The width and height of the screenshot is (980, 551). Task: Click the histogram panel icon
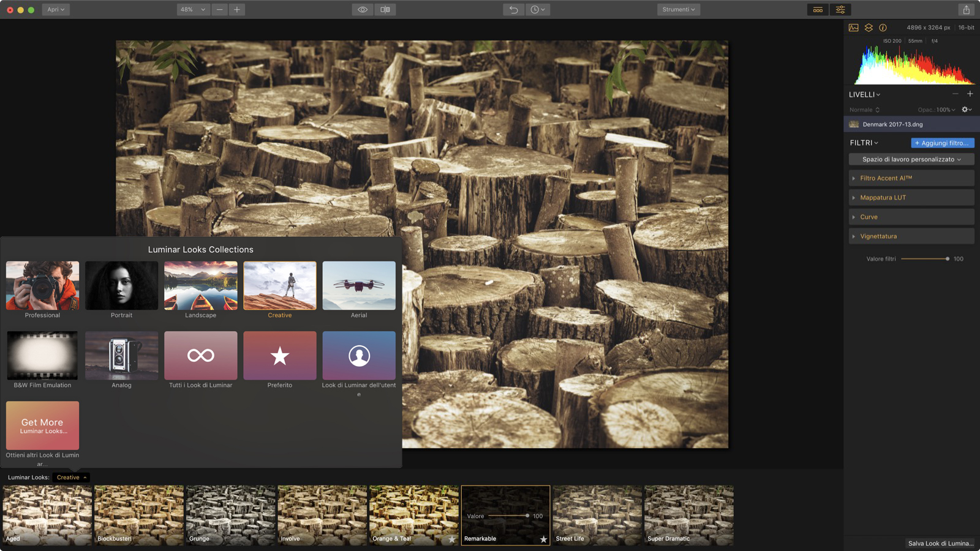point(853,28)
